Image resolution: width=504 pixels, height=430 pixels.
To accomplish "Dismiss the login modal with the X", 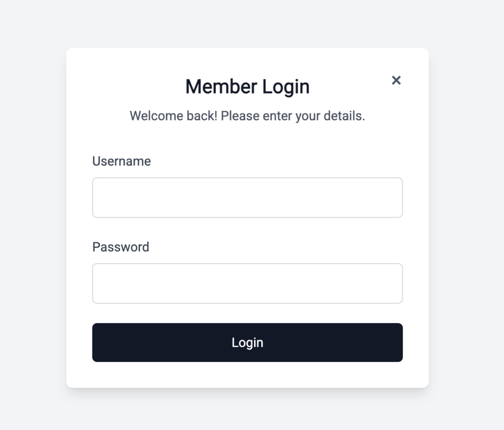I will pos(396,80).
